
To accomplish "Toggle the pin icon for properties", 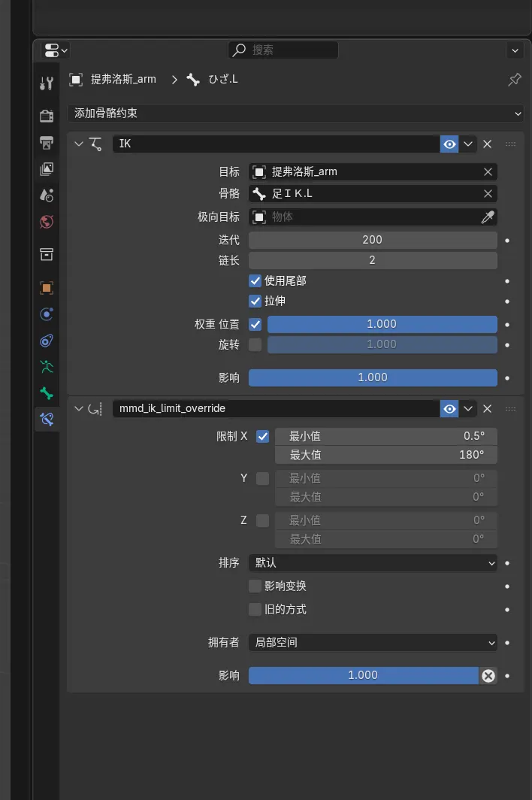I will click(x=514, y=80).
